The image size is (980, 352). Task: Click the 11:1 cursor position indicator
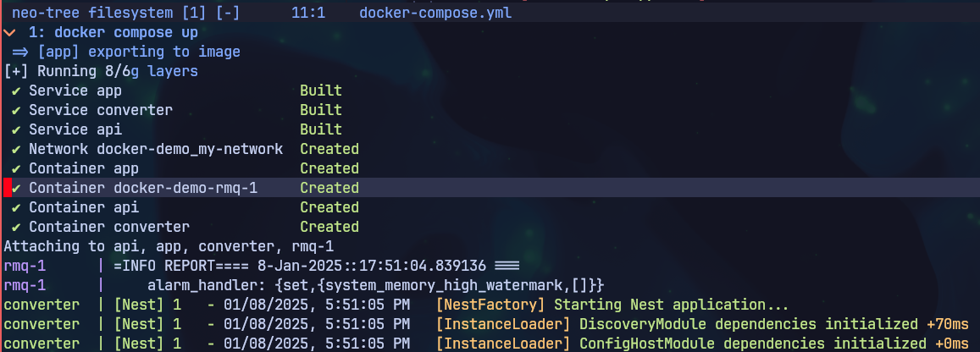pos(308,13)
